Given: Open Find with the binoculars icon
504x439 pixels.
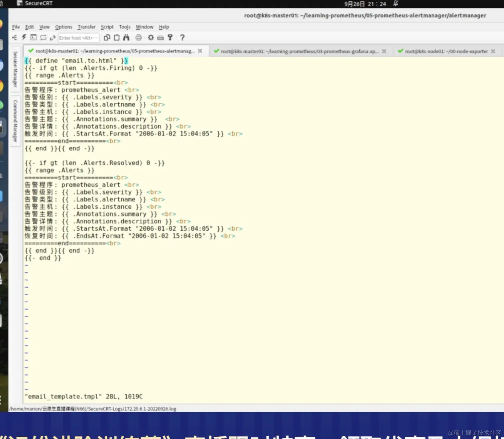Looking at the screenshot, I should pyautogui.click(x=126, y=38).
